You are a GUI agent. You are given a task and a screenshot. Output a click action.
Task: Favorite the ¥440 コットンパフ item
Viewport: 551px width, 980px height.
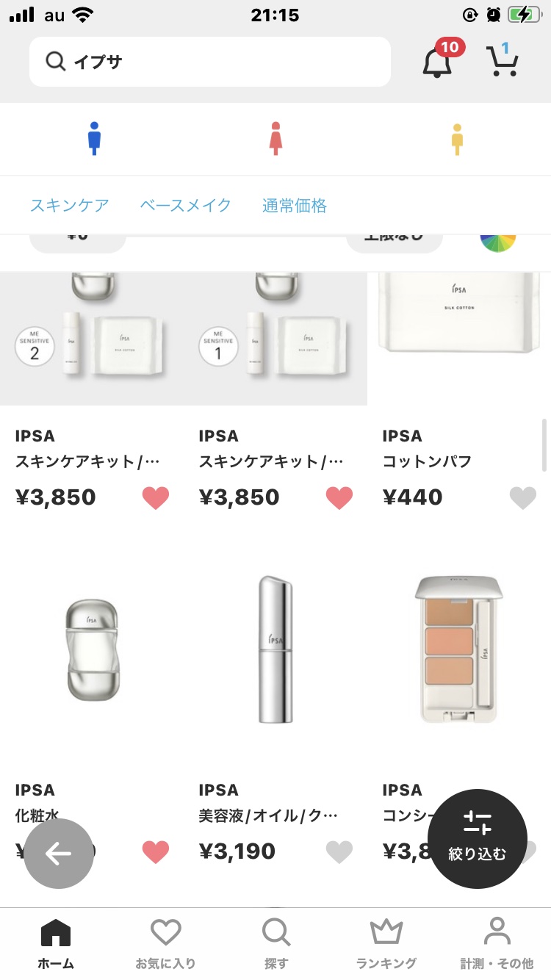point(523,498)
